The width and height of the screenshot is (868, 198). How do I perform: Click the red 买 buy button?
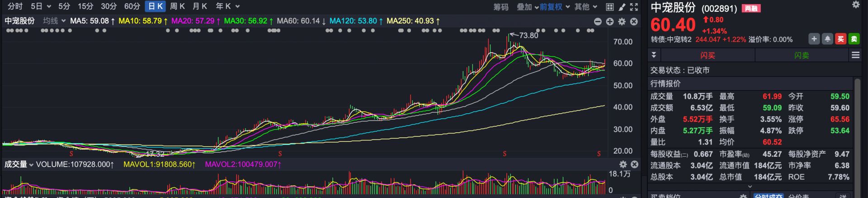click(840, 39)
